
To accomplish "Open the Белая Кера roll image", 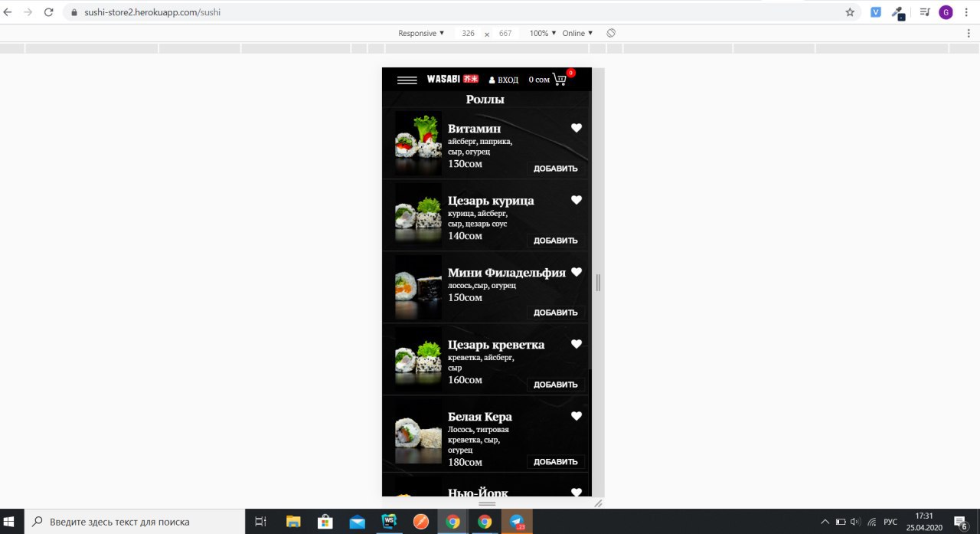I will click(x=418, y=433).
